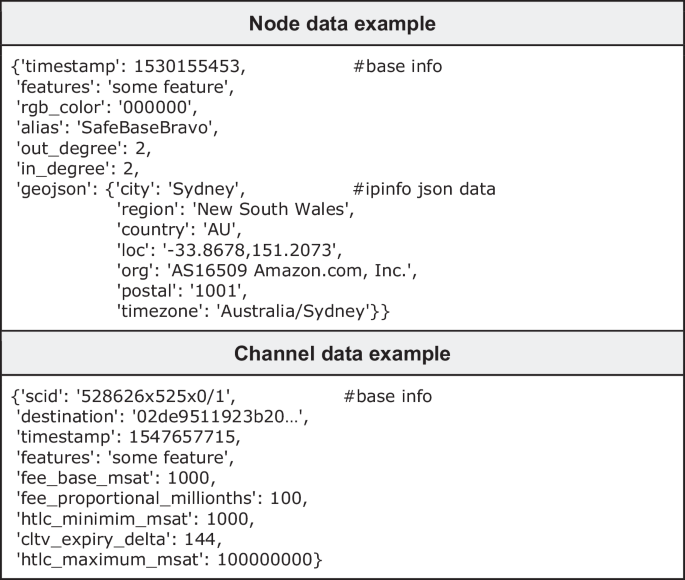Click the city value 'Sydney'

206,189
